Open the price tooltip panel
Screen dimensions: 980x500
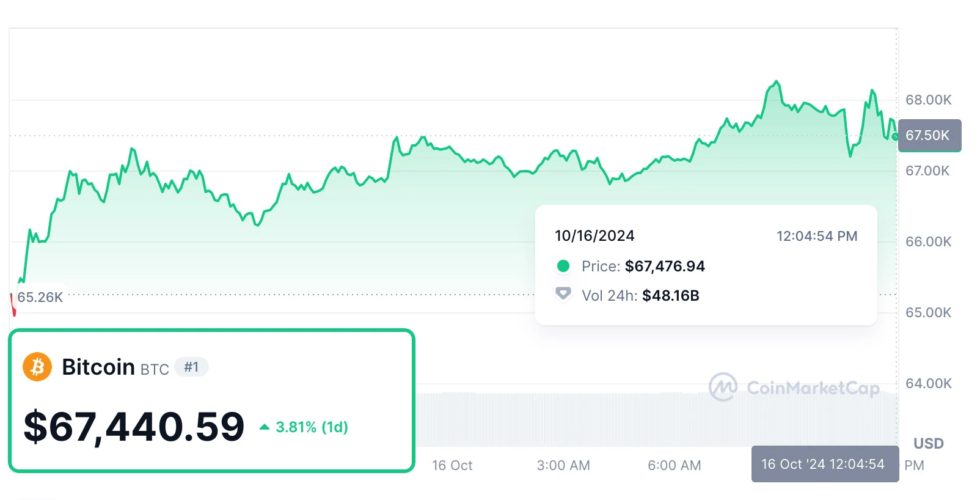click(x=706, y=265)
